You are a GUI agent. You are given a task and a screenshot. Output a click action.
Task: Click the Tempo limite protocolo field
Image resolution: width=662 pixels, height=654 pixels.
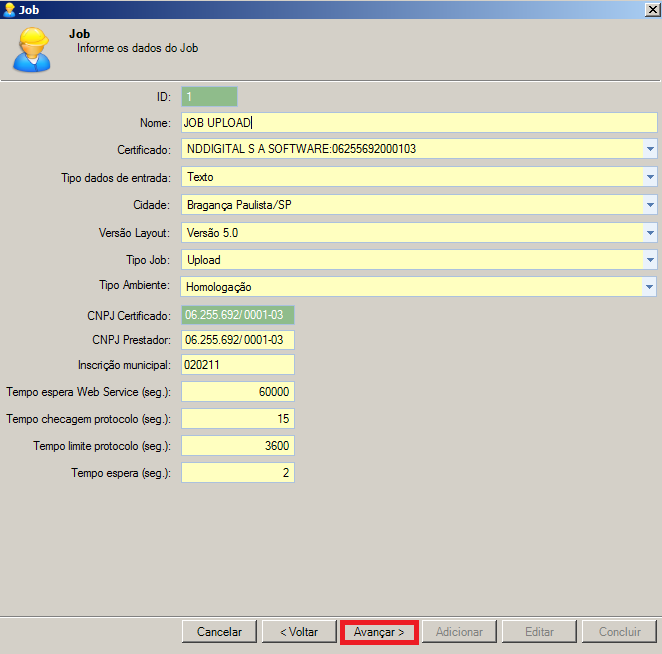tap(237, 446)
